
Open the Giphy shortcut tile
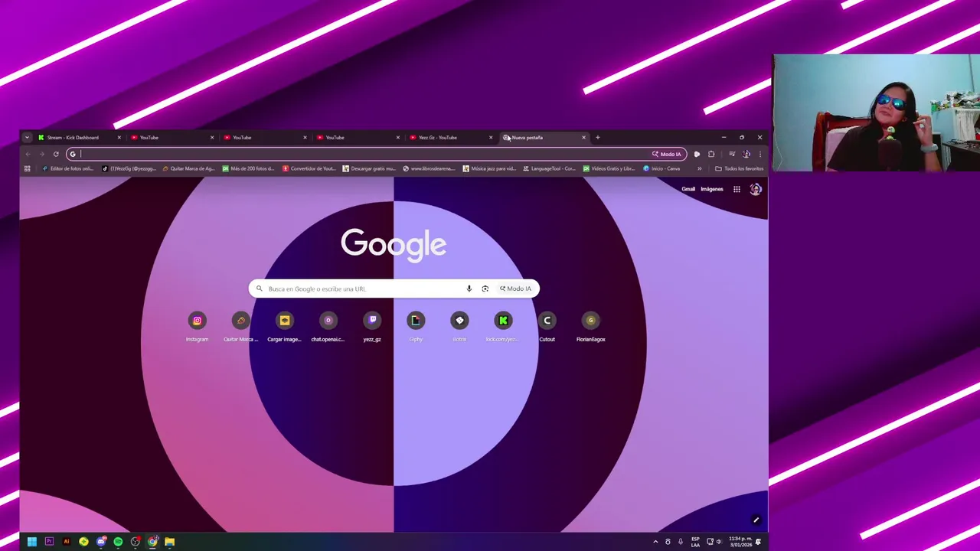click(x=416, y=327)
